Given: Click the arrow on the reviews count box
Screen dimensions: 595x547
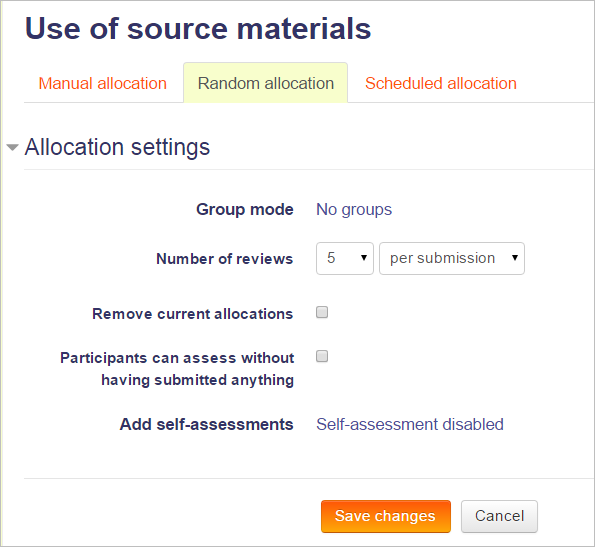Looking at the screenshot, I should tap(364, 258).
